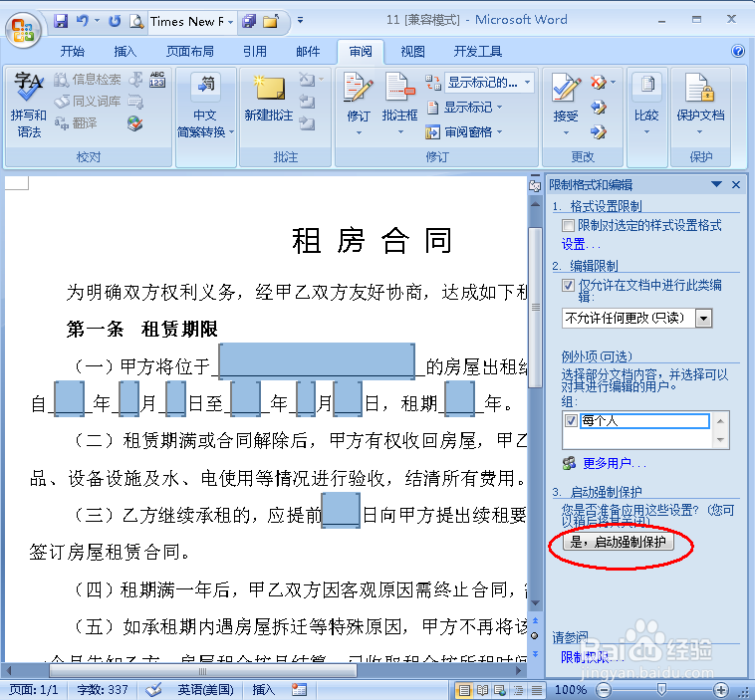Click the 更多用户... link
Viewport: 755px width, 700px height.
(615, 463)
